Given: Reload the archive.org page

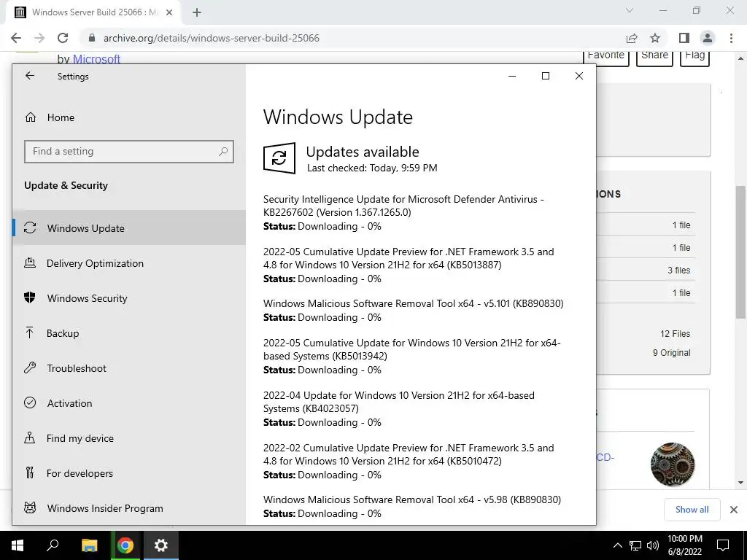Looking at the screenshot, I should click(x=63, y=38).
